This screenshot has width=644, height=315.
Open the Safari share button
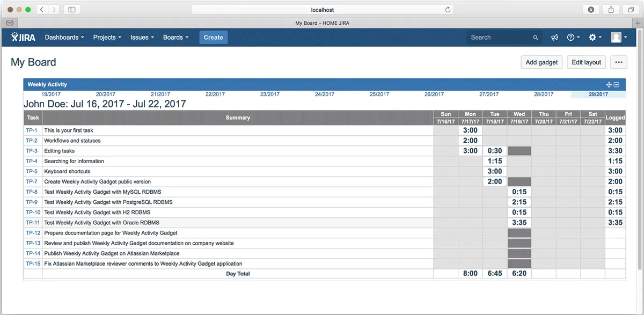click(611, 9)
